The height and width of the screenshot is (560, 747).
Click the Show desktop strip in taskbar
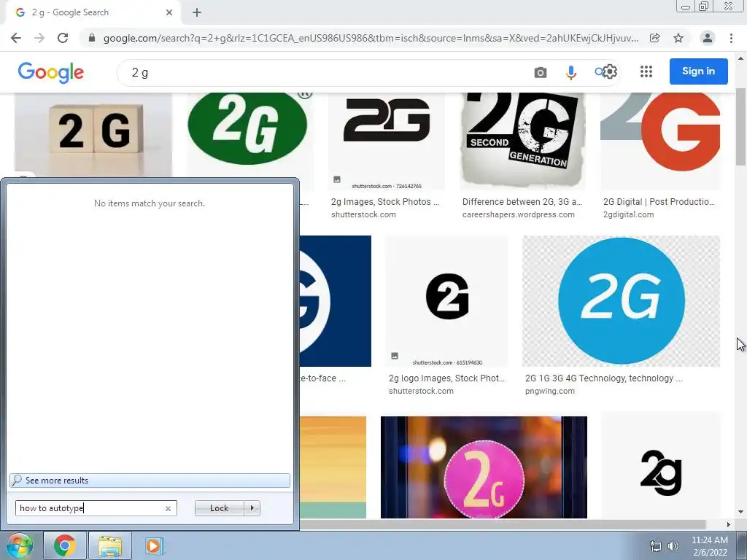click(742, 545)
